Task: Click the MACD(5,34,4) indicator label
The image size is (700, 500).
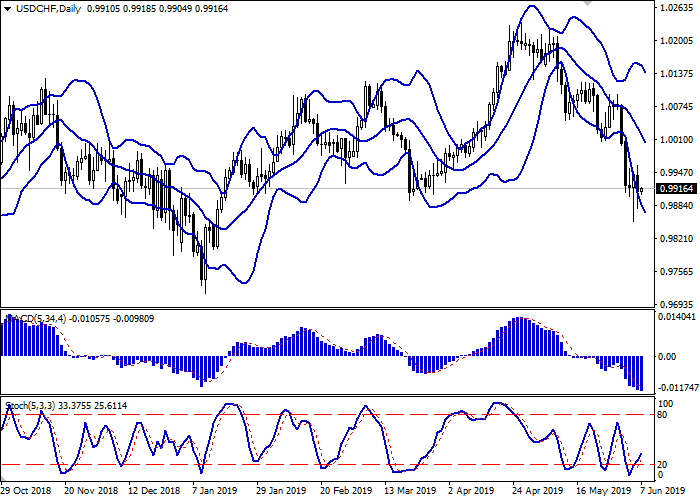Action: [38, 319]
